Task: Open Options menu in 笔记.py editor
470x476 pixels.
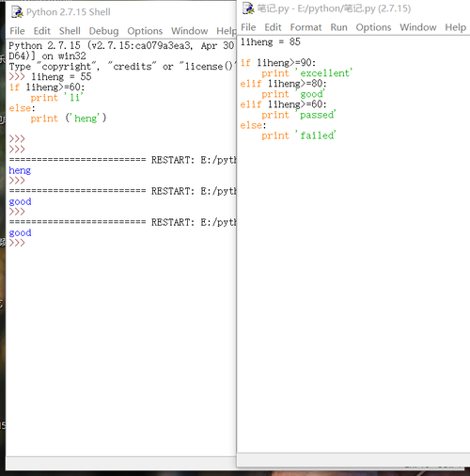Action: [x=373, y=27]
